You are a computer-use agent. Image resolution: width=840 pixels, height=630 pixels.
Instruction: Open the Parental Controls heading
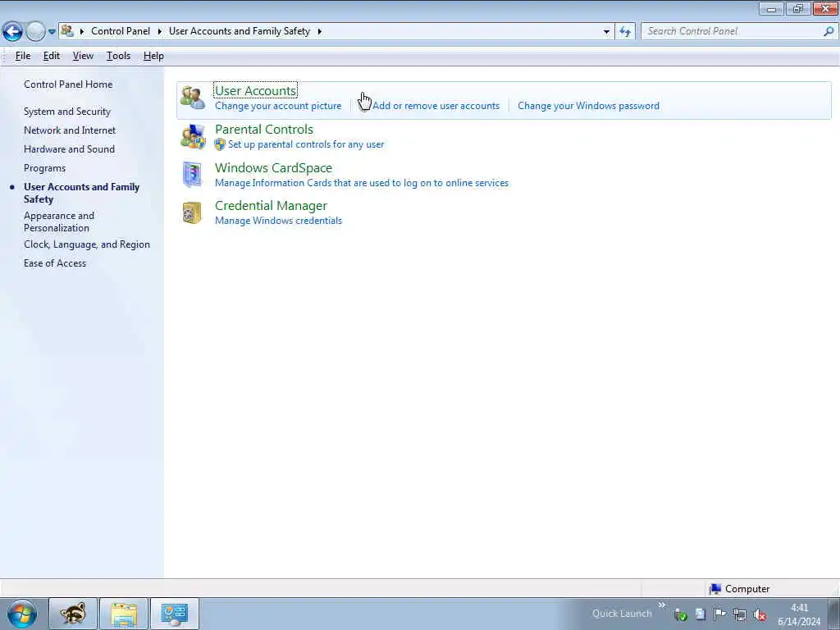(264, 129)
